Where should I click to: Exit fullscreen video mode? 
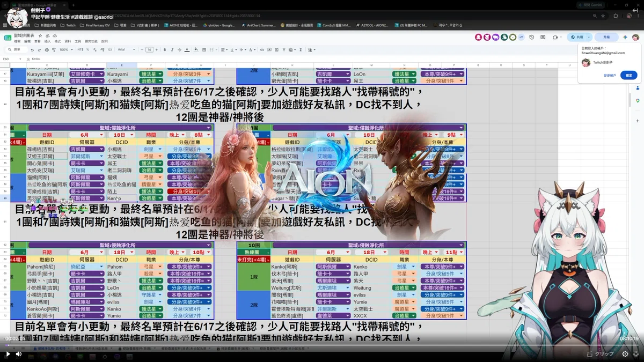tap(636, 354)
